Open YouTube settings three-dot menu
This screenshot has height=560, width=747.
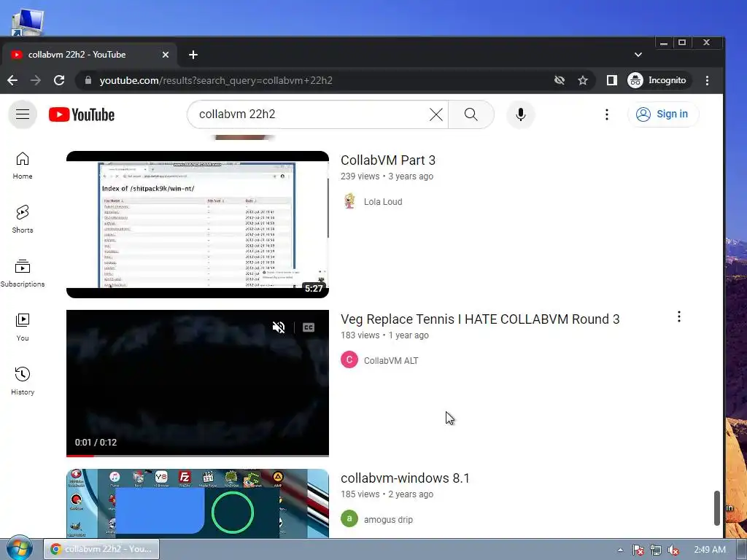[606, 114]
